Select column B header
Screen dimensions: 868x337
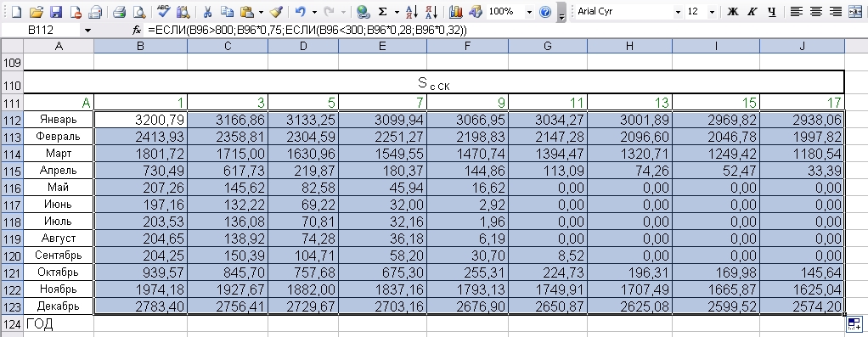(x=141, y=47)
